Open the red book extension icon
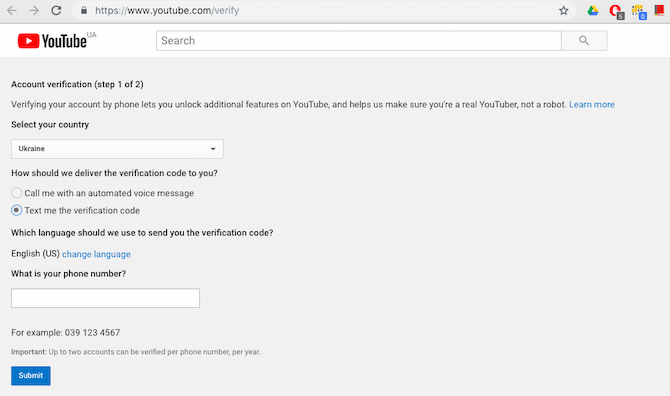The width and height of the screenshot is (670, 396). (x=659, y=10)
